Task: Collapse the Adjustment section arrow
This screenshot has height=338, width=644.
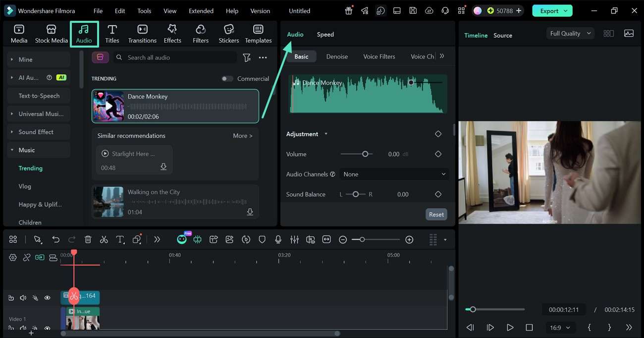Action: [326, 134]
